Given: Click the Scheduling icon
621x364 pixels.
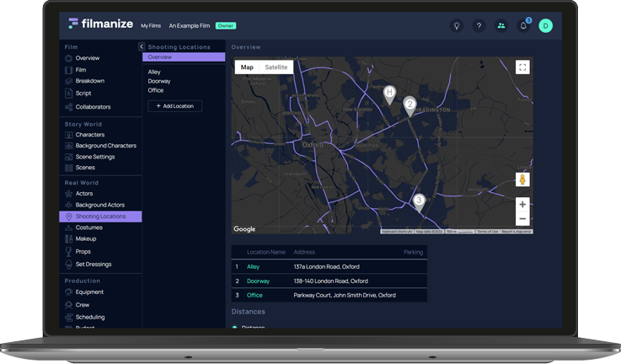Looking at the screenshot, I should pyautogui.click(x=68, y=318).
